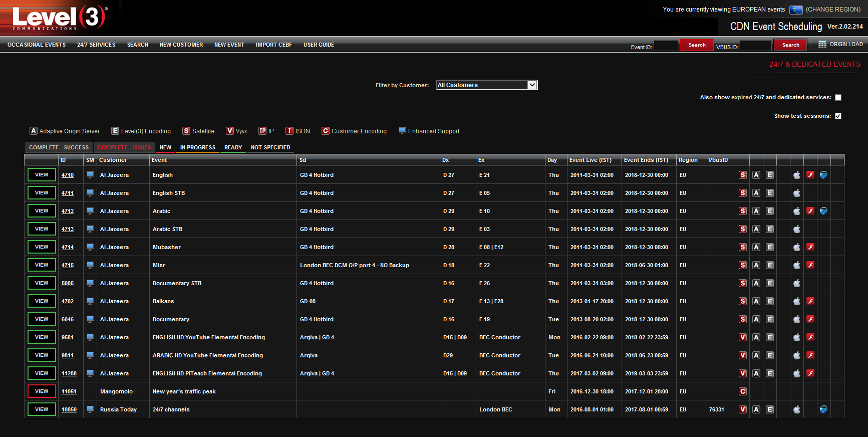This screenshot has width=868, height=437.
Task: Enable showing expired 24/7 and dedicated services
Action: point(838,98)
